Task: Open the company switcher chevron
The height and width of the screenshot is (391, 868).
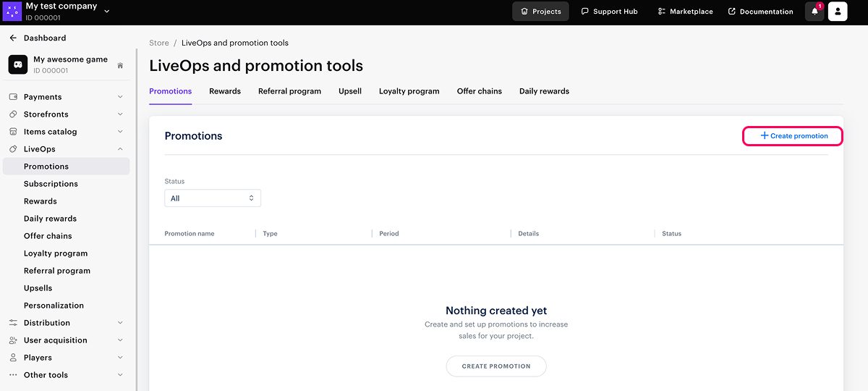Action: coord(107,11)
